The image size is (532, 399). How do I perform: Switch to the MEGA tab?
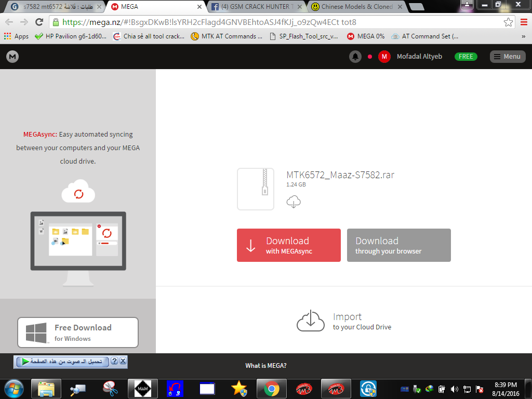tap(156, 7)
